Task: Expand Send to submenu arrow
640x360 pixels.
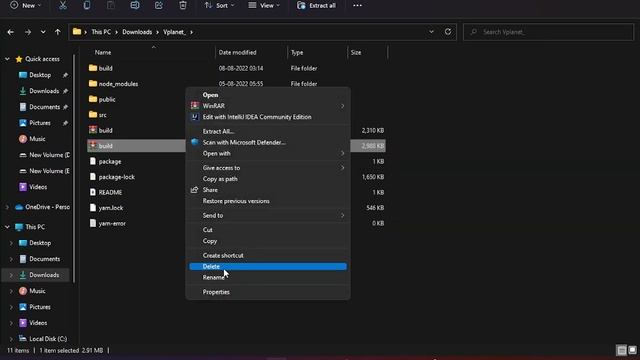Action: [342, 216]
